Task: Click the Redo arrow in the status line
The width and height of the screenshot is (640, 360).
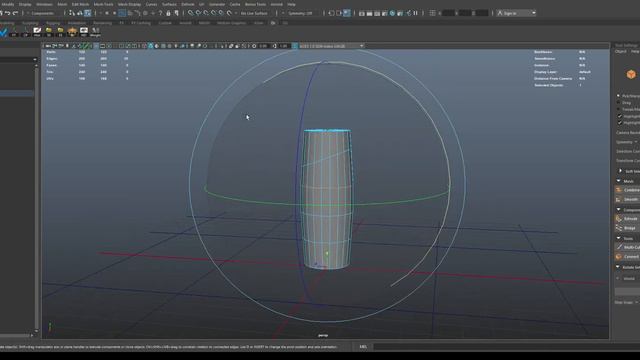Action: pos(16,13)
